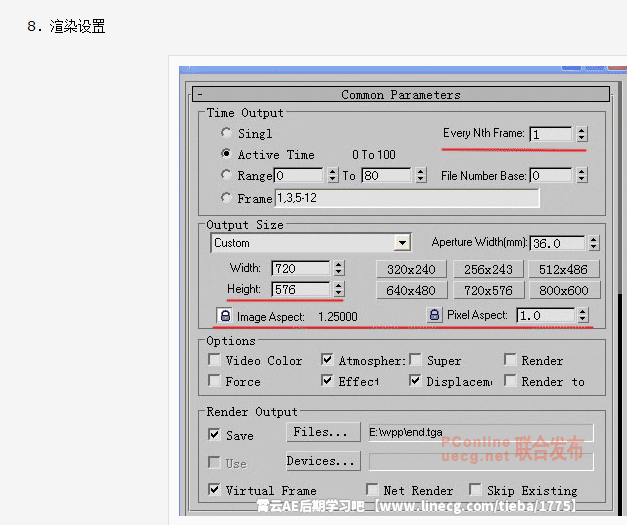Viewport: 627px width, 525px height.
Task: Uncheck the Effects option
Action: tap(327, 380)
